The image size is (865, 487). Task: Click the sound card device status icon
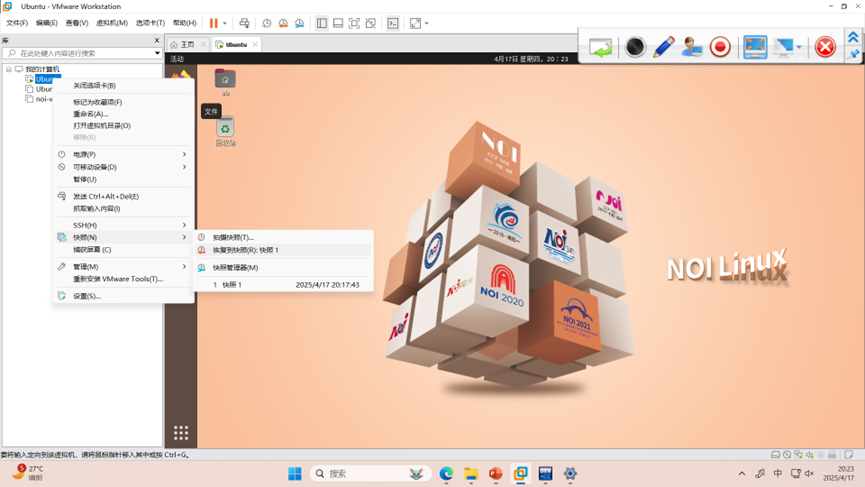[809, 455]
